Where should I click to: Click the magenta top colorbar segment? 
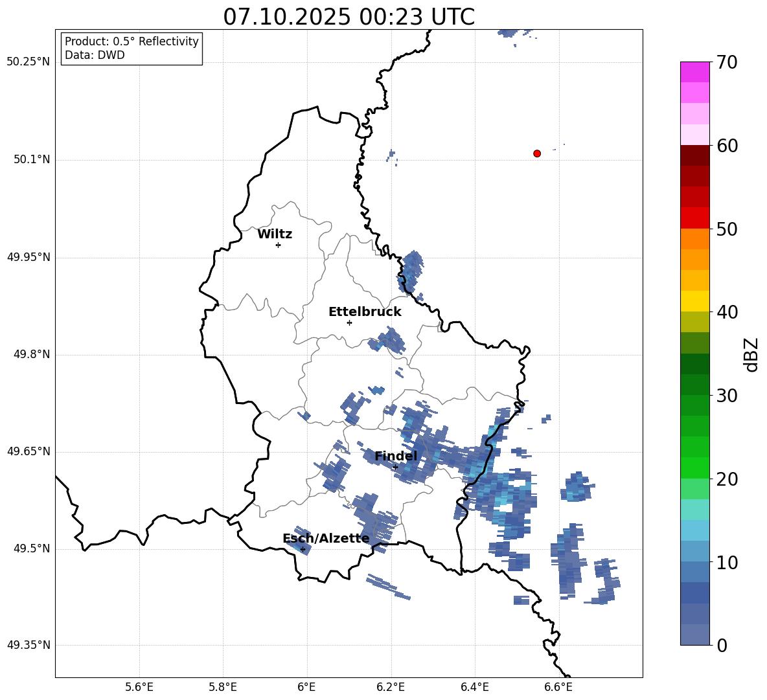695,72
